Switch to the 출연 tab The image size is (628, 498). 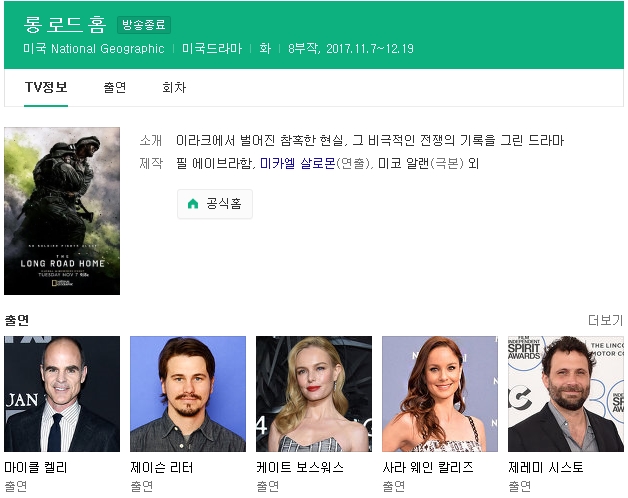(115, 87)
